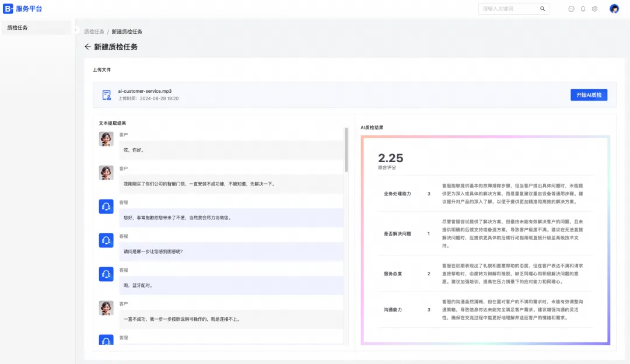
Task: Click the partially visible bottom agent headset icon
Action: (x=106, y=339)
